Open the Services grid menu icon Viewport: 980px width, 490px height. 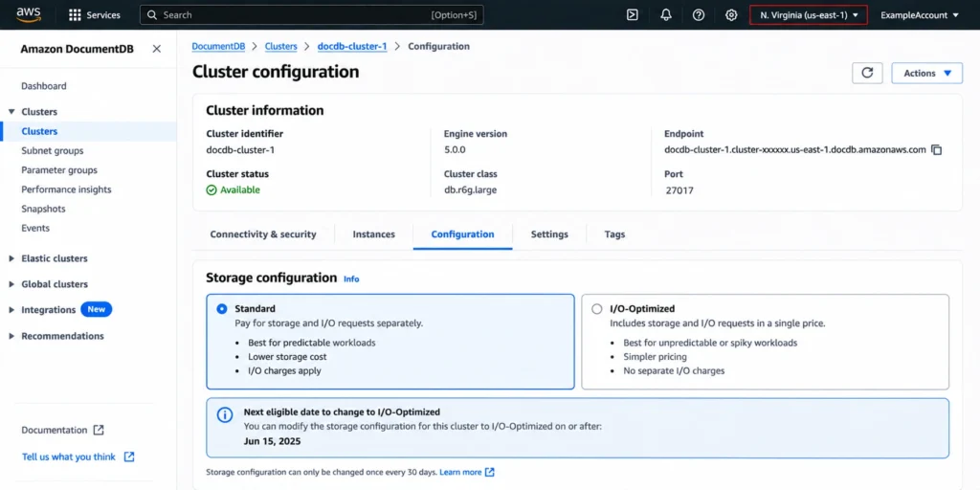(75, 15)
